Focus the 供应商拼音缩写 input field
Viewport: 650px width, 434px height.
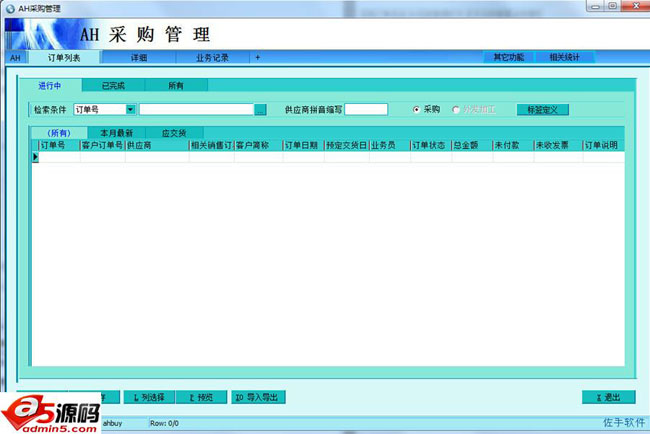366,109
